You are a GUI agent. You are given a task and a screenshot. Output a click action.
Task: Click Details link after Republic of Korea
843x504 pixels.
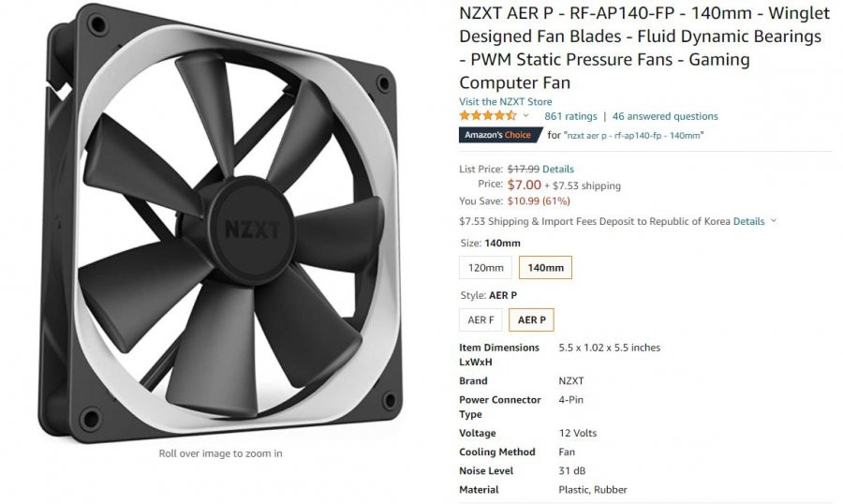[x=749, y=221]
